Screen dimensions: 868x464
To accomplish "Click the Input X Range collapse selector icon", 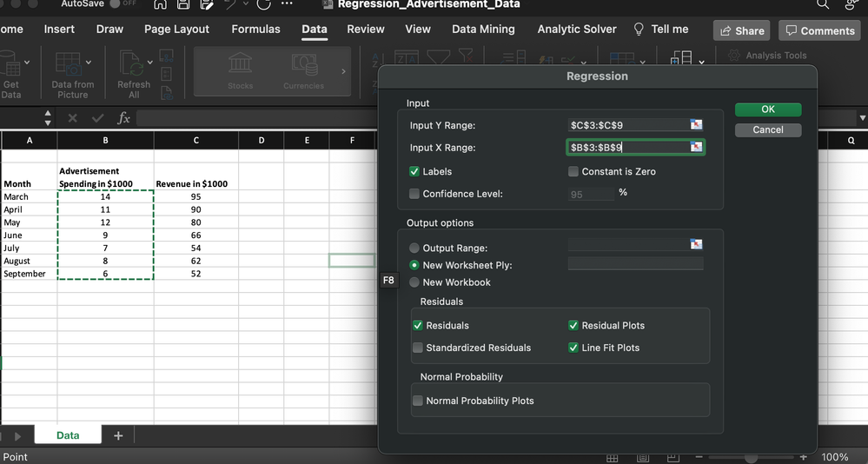I will [696, 147].
